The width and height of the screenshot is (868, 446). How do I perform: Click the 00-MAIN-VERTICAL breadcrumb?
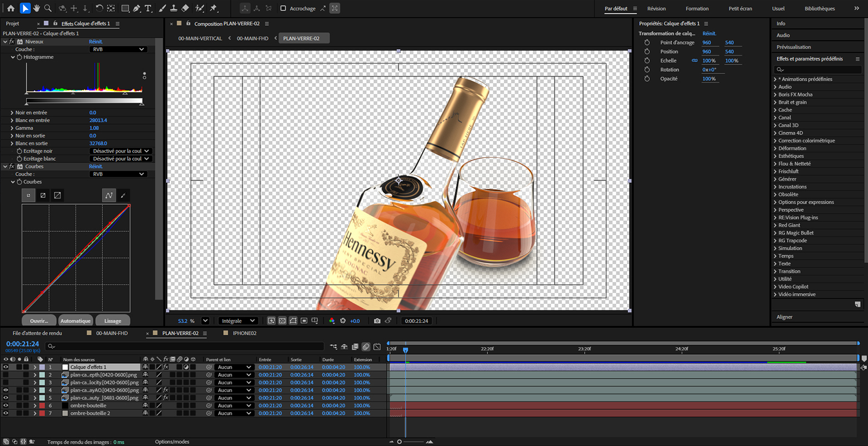tap(200, 38)
